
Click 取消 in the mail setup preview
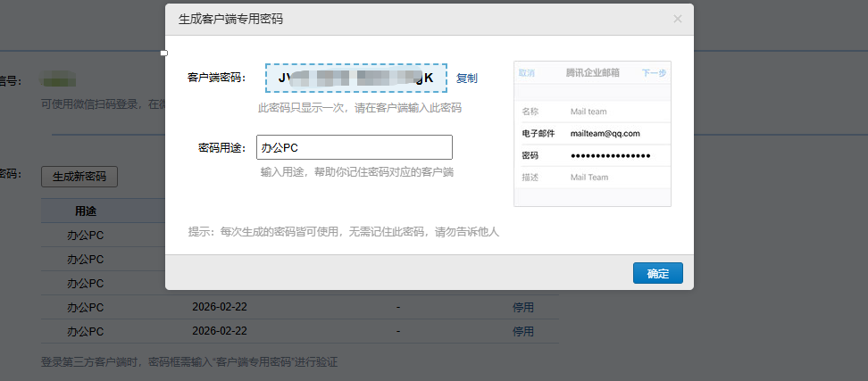coord(527,73)
